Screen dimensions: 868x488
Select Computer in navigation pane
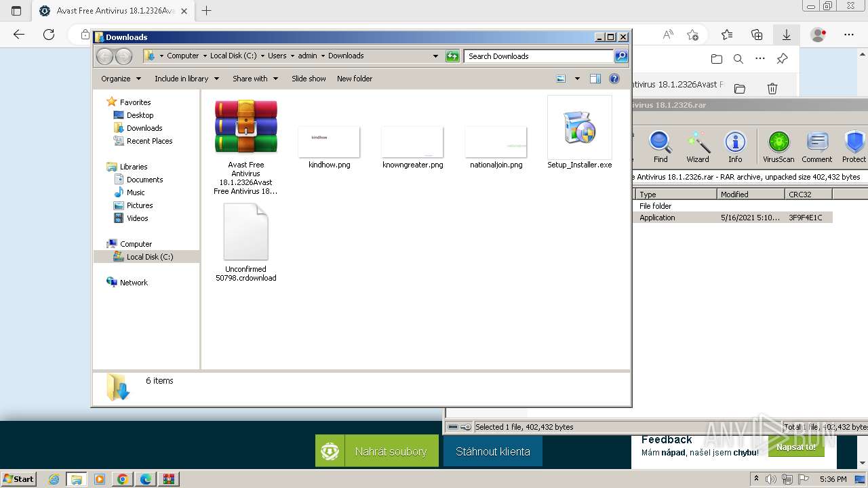tap(136, 244)
